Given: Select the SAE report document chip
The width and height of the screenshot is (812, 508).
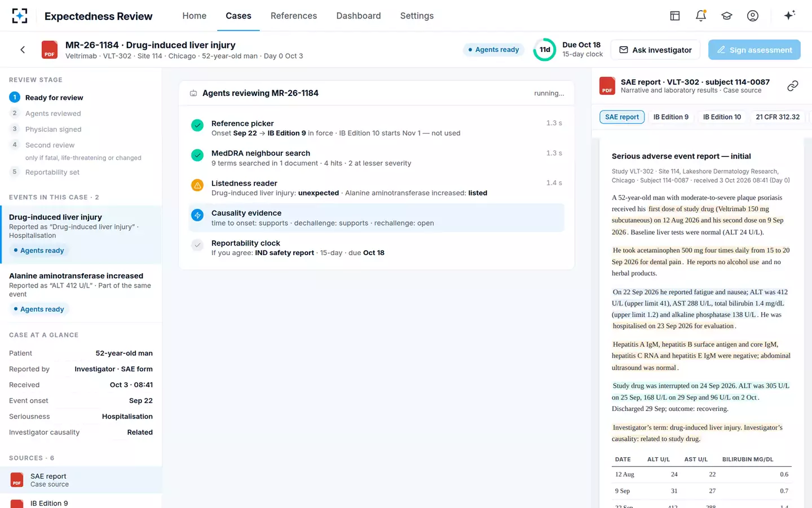Looking at the screenshot, I should [x=622, y=117].
